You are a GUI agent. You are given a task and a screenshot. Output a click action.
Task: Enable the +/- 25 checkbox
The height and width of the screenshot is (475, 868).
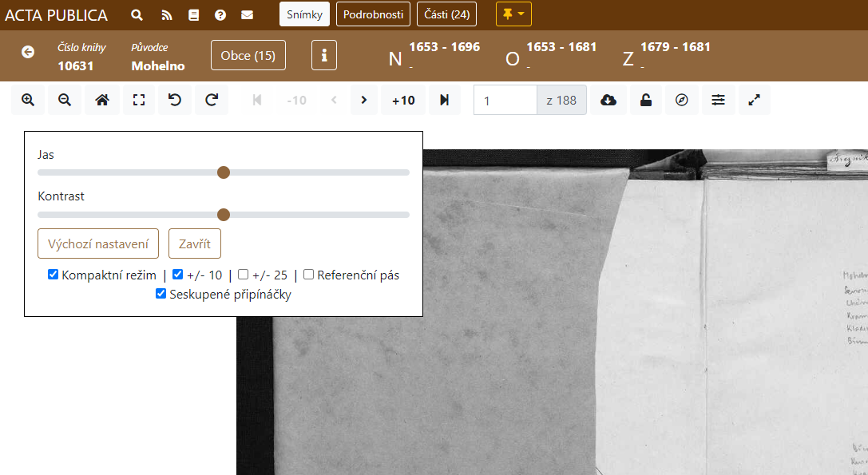pyautogui.click(x=244, y=275)
